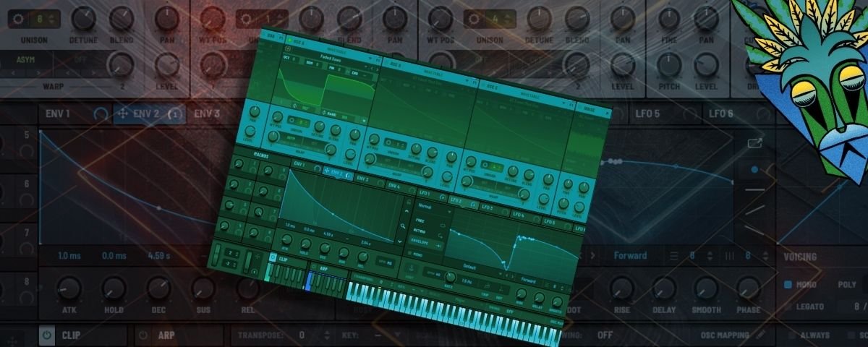Click the PITCH knob in background noise section
Viewport: 868px width, 347px height.
[668, 65]
